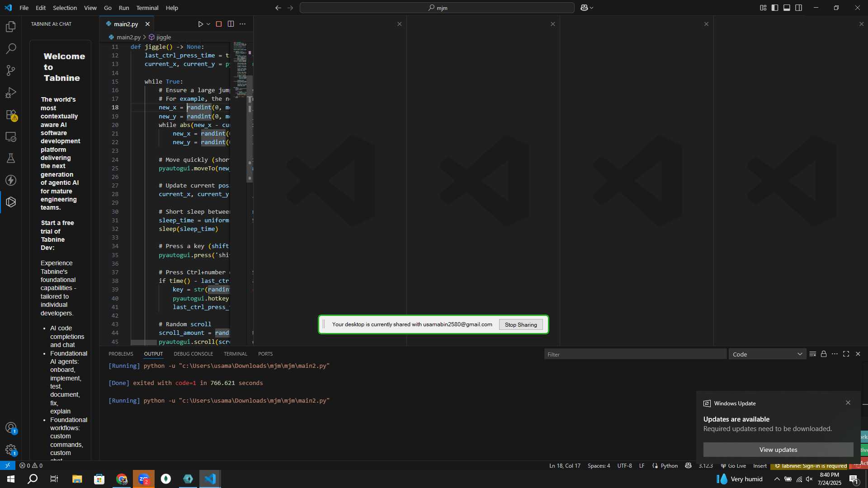
Task: Go forward with the right arrow
Action: [x=290, y=8]
